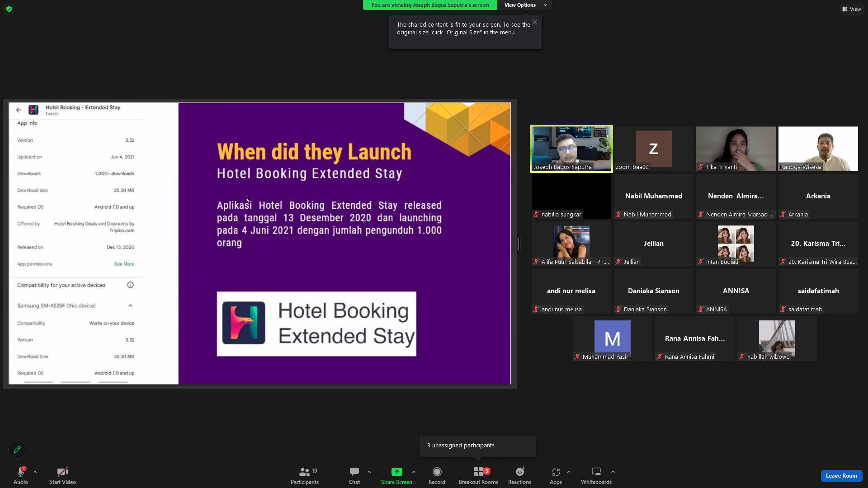Image resolution: width=868 pixels, height=488 pixels.
Task: Select Rana Annisa Fahmi's participant tile
Action: 695,338
